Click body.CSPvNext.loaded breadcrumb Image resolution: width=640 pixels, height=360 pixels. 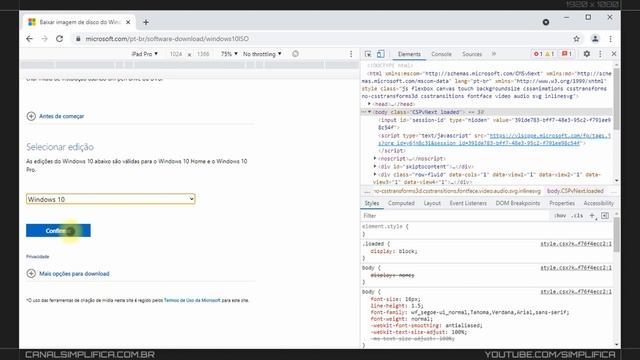coord(575,191)
